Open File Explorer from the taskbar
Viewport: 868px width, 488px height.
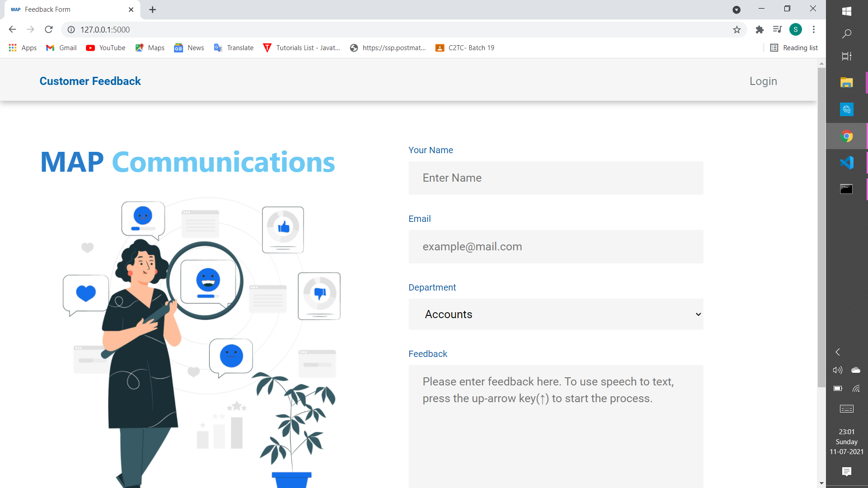[847, 82]
